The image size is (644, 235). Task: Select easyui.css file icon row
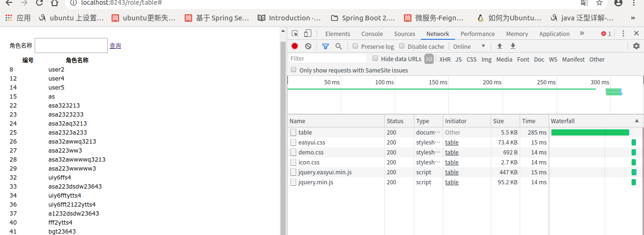pos(293,142)
